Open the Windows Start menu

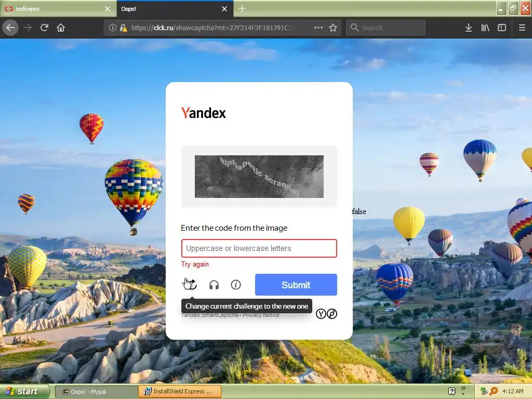click(x=24, y=391)
